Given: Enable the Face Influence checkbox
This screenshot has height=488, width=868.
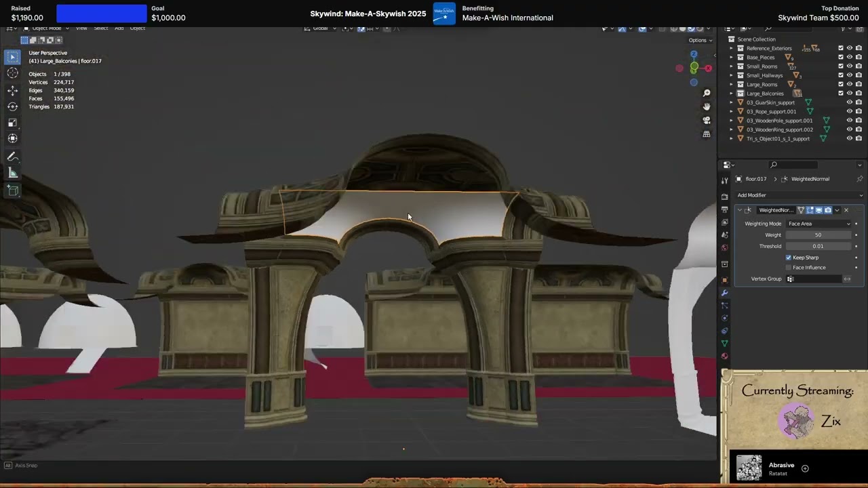Looking at the screenshot, I should coord(789,267).
